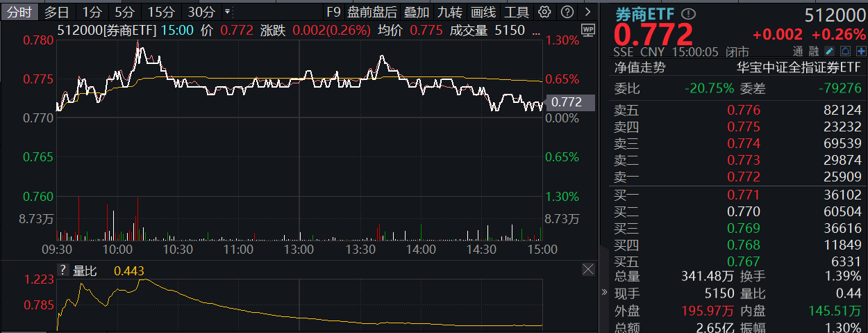Close the 量比 indicator panel
Viewport: 868px width, 333px height.
588,269
